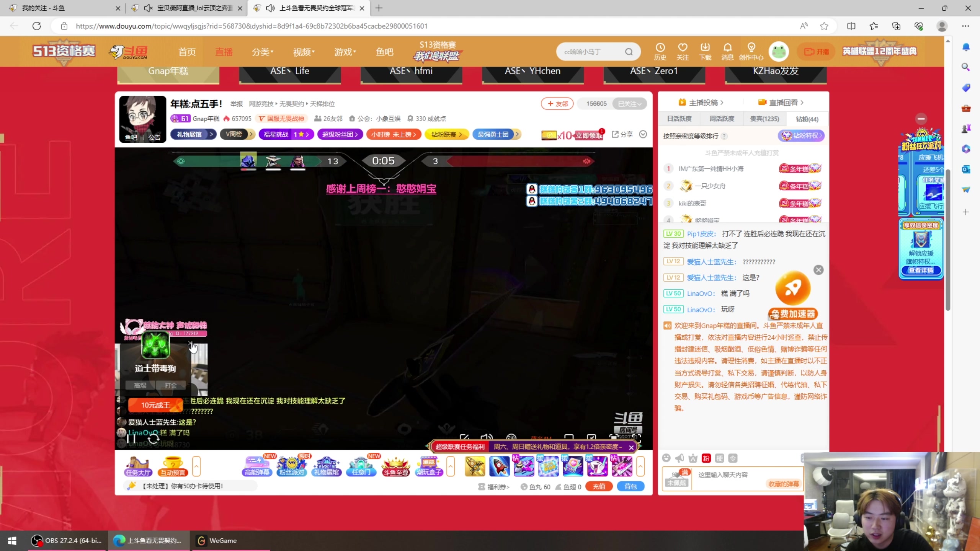Open the 任务大厅 task hall icon
The width and height of the screenshot is (980, 551).
pos(138,466)
